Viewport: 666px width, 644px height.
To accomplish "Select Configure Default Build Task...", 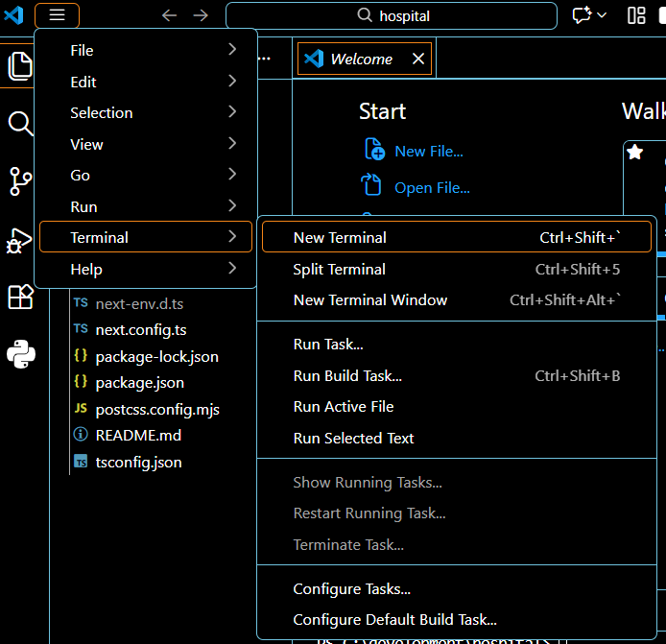I will 457,620.
